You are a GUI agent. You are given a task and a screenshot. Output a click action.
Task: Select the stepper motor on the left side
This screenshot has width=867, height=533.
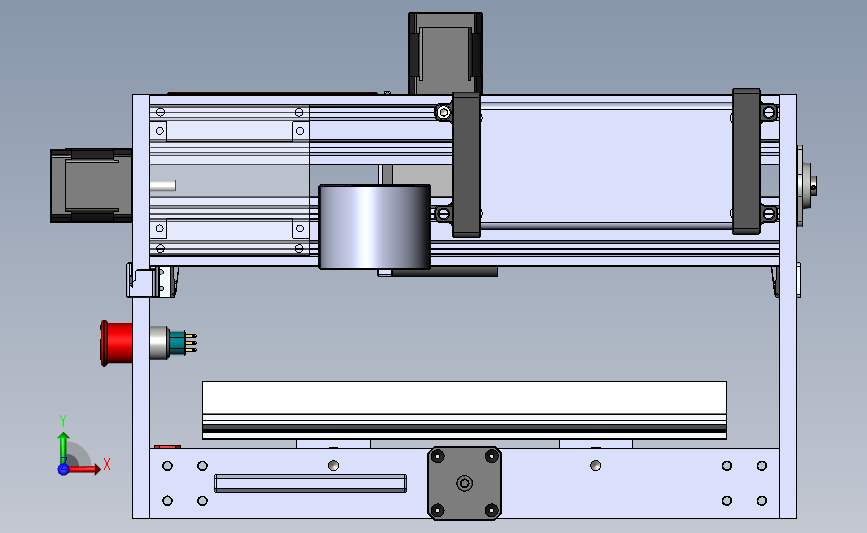[91, 185]
